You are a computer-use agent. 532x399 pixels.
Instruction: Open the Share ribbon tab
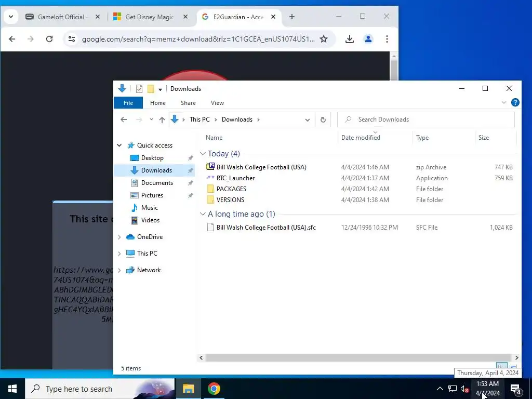click(188, 103)
